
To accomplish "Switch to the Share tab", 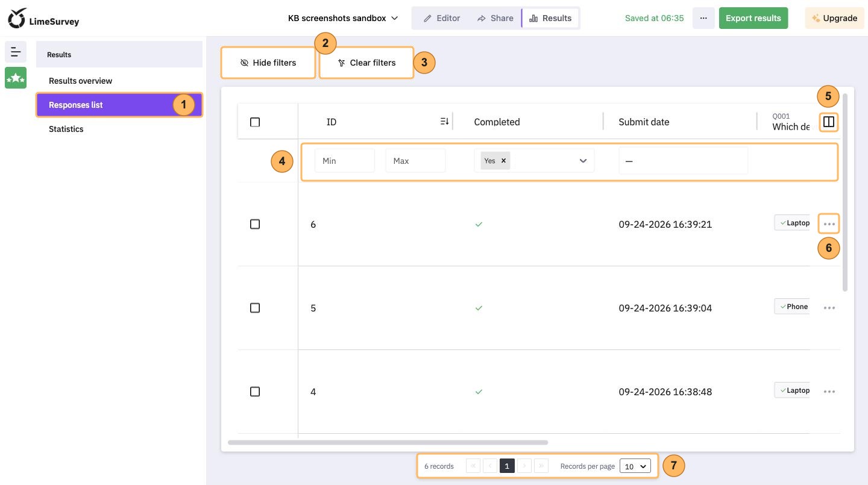I will [x=495, y=18].
